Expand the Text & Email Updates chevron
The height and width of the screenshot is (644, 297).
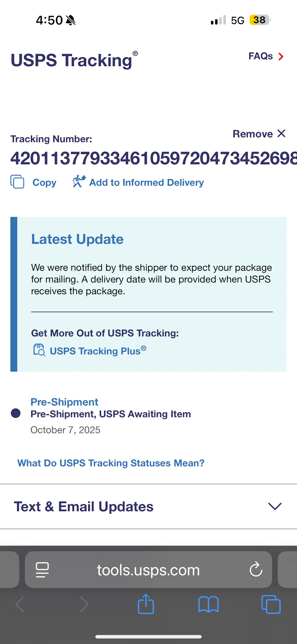coord(275,506)
